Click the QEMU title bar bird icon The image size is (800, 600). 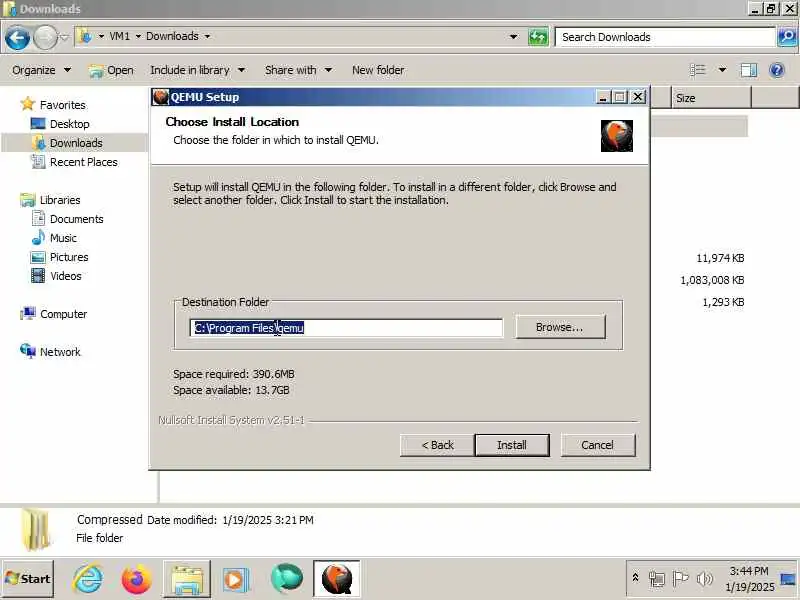pos(160,96)
